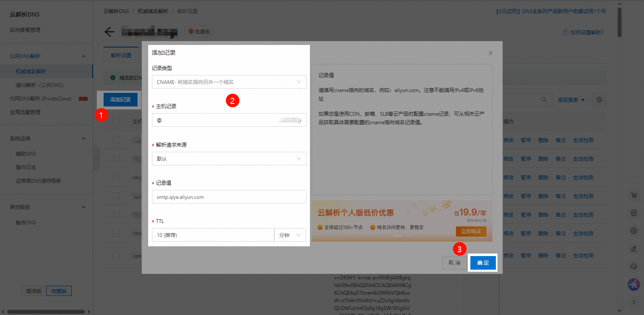This screenshot has width=644, height=315.
Task: Click the 记录值 input containing smtp.qiye.aliyun.com
Action: click(229, 196)
